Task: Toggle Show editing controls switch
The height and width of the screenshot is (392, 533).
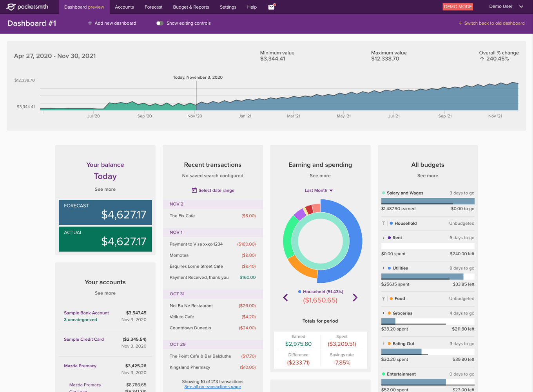Action: (160, 23)
